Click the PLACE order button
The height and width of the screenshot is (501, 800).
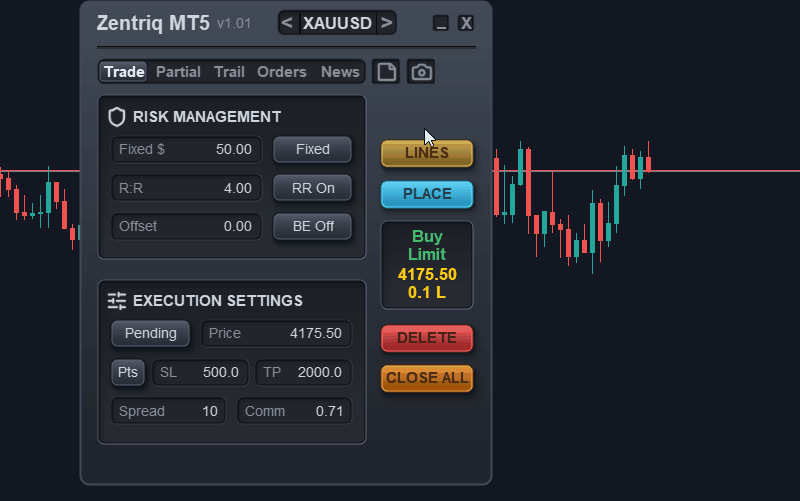(427, 194)
